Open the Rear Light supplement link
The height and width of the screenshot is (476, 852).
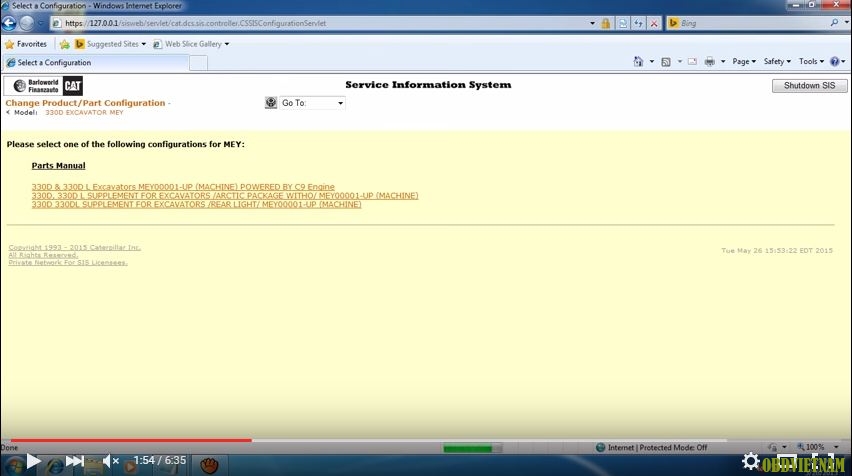(196, 205)
